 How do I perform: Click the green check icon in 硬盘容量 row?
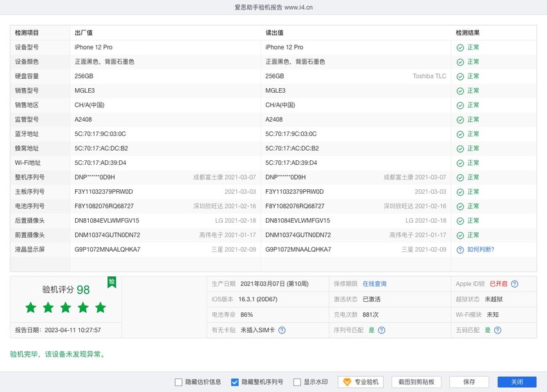pyautogui.click(x=460, y=77)
